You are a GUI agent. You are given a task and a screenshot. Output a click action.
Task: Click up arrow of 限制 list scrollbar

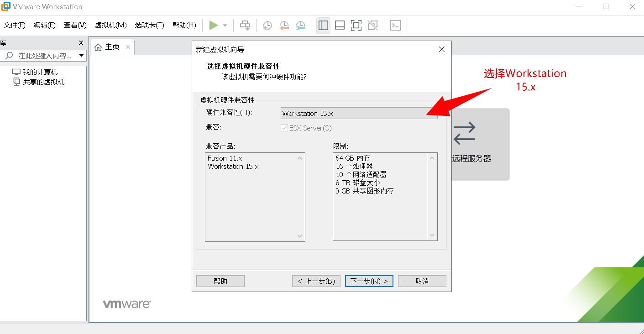pyautogui.click(x=432, y=158)
